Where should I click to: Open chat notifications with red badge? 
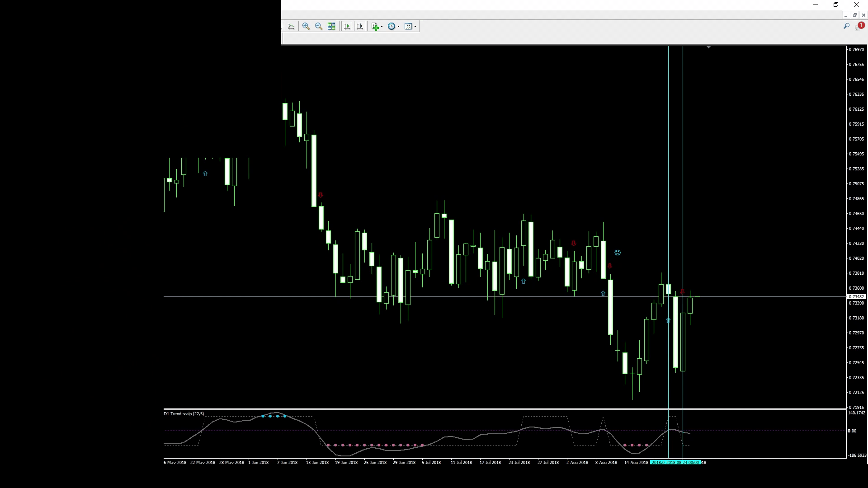point(859,26)
